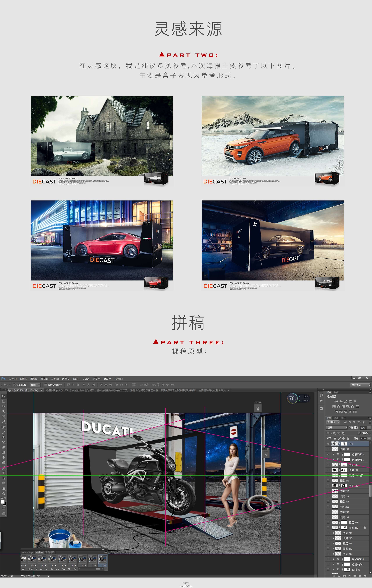
Task: Add a Levels adjustment
Action: pyautogui.click(x=341, y=401)
